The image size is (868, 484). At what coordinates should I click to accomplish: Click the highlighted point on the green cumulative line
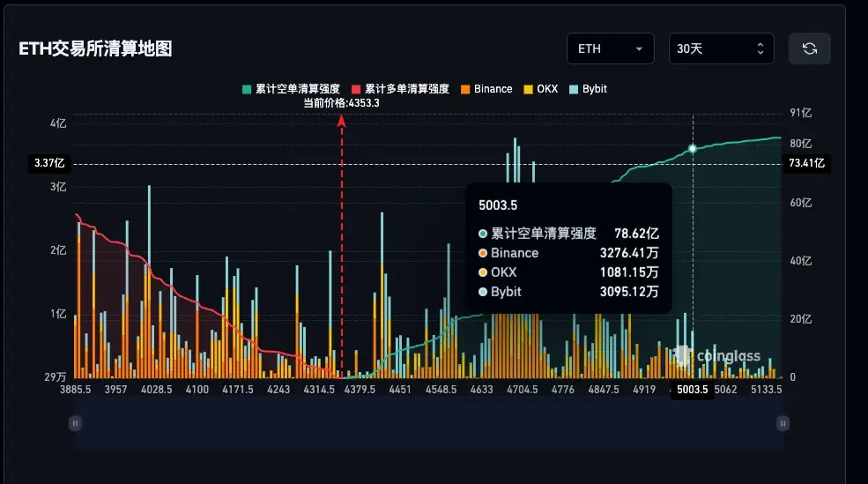coord(693,148)
